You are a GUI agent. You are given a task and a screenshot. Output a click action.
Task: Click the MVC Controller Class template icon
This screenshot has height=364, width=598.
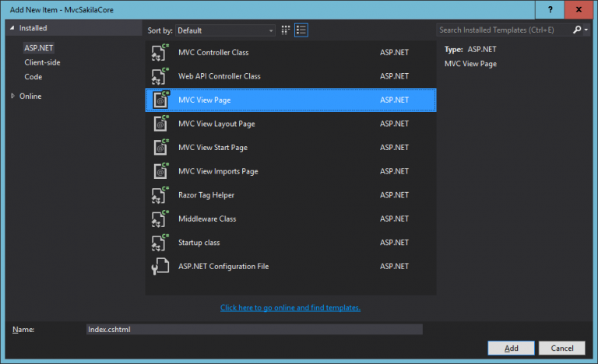tap(160, 53)
